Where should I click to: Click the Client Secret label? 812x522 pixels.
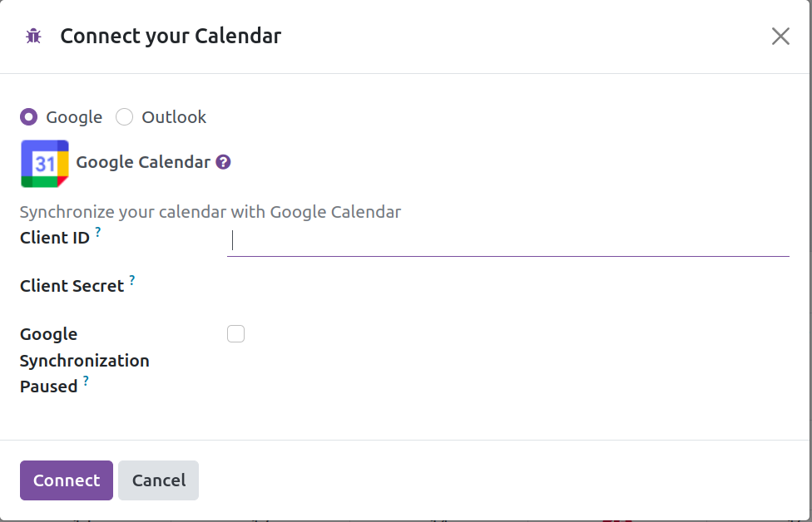pos(72,286)
